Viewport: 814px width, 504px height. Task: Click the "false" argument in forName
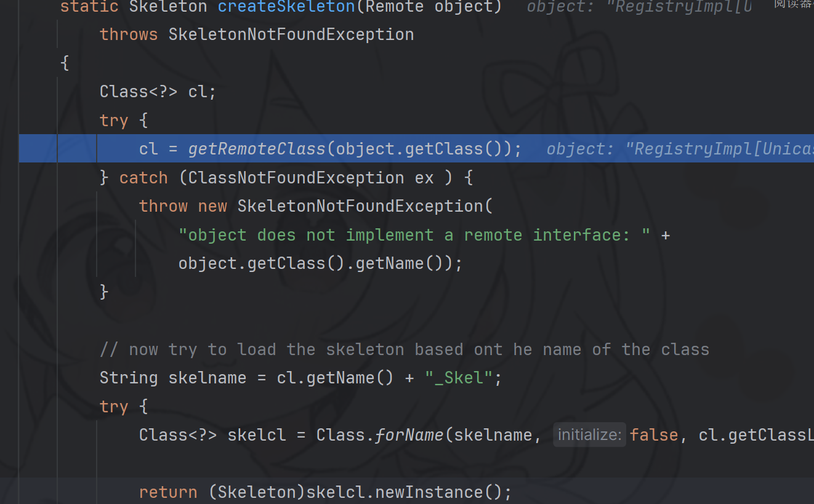pos(653,435)
